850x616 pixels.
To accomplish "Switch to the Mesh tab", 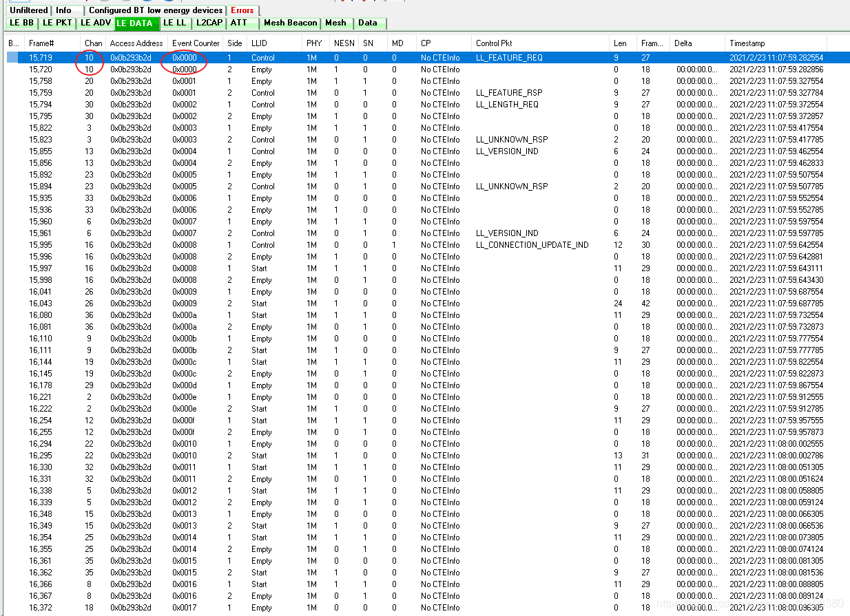I will coord(337,23).
